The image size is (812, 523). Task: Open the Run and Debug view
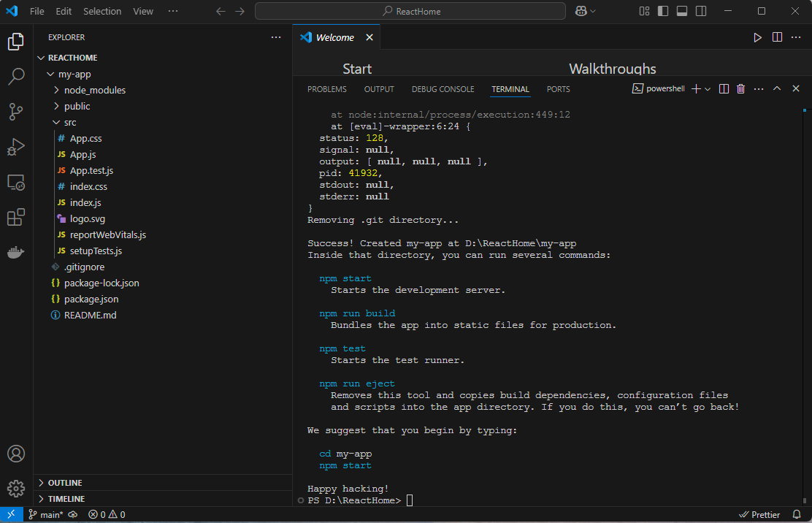coord(16,147)
